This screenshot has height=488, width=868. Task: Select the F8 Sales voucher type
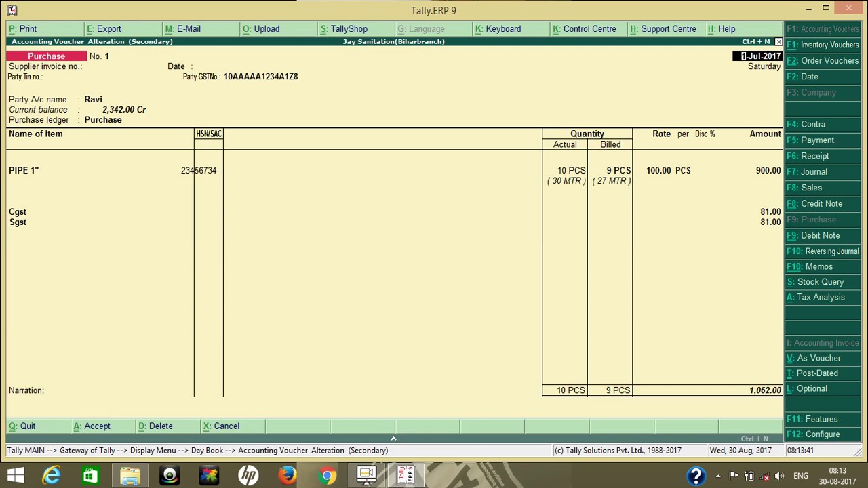pos(823,188)
